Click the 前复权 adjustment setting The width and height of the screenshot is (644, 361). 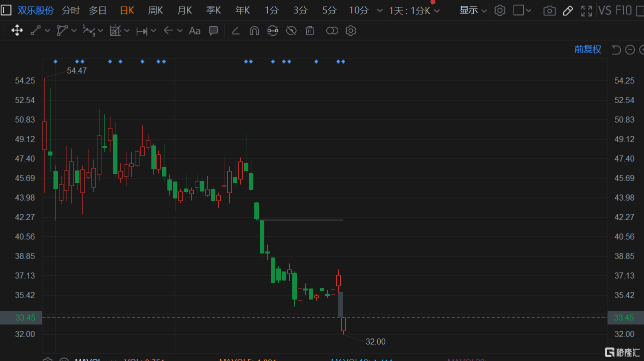pos(588,49)
